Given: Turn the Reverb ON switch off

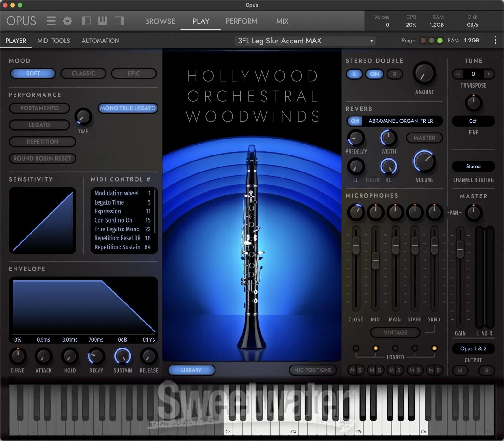Looking at the screenshot, I should [355, 121].
